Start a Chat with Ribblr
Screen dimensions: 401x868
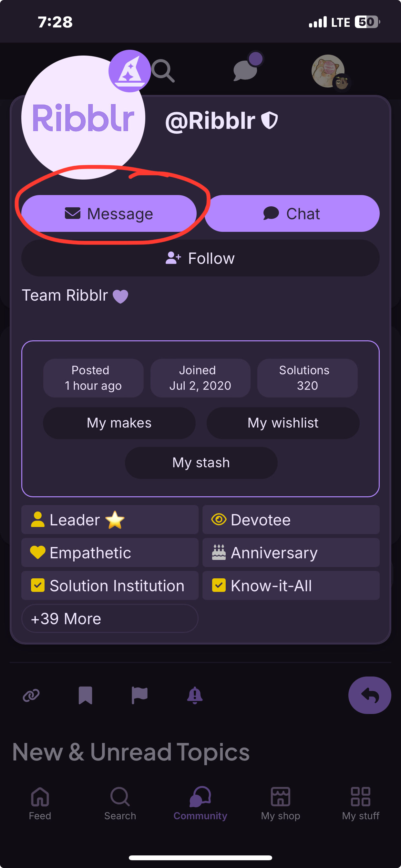coord(292,214)
